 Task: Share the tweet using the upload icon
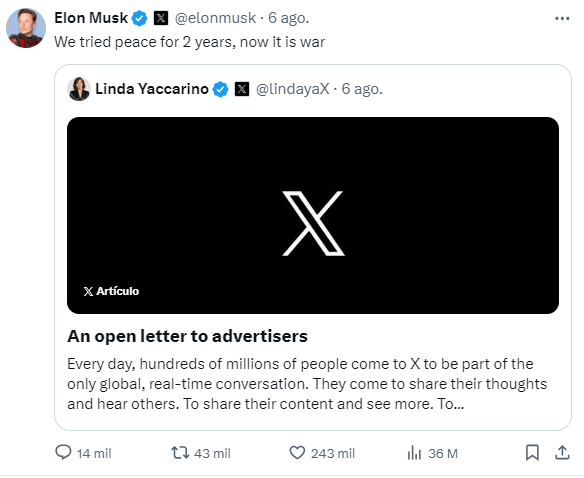(x=562, y=453)
